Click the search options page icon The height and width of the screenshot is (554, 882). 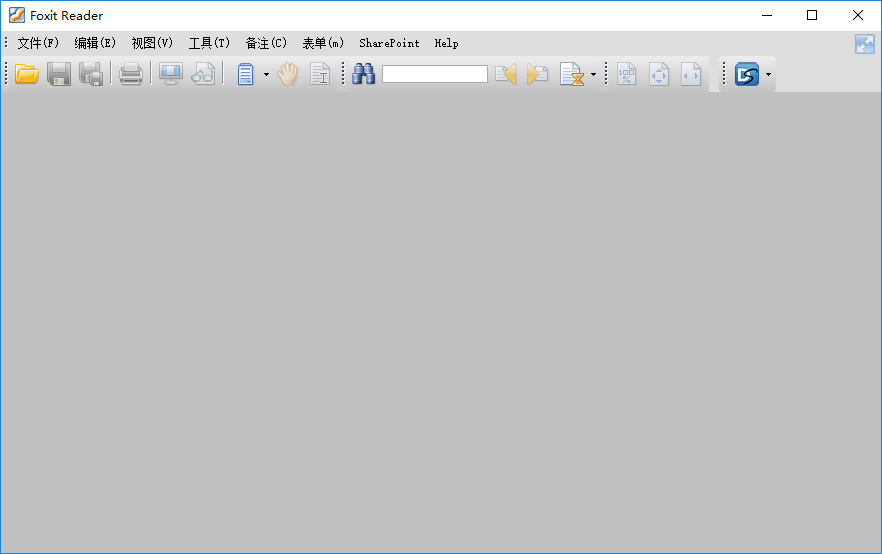click(x=572, y=74)
